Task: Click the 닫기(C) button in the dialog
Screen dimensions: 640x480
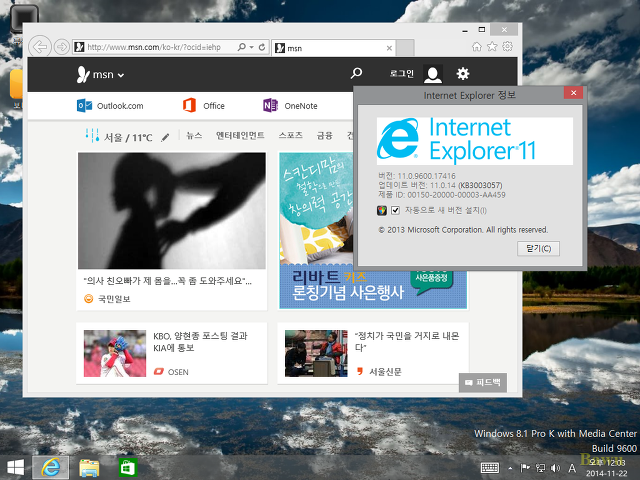Action: tap(538, 249)
